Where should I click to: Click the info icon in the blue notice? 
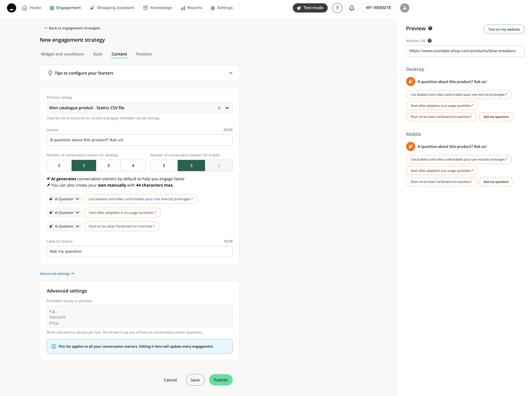[54, 346]
